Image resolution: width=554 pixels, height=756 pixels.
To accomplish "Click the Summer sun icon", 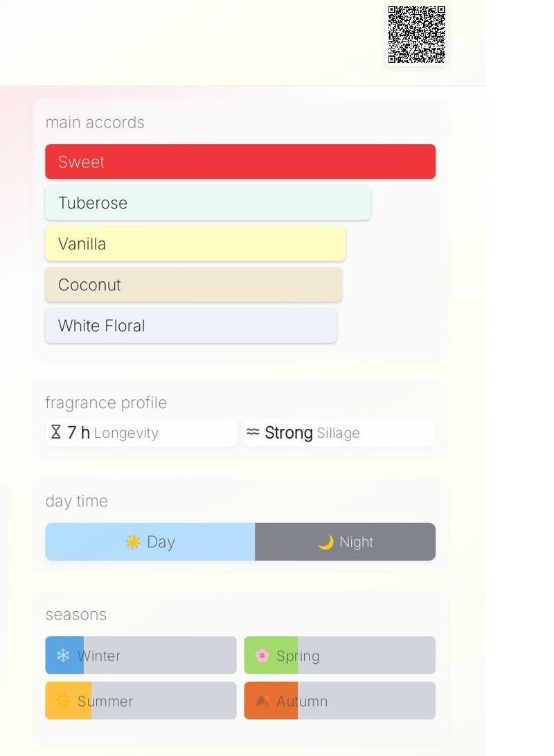I will click(x=63, y=701).
